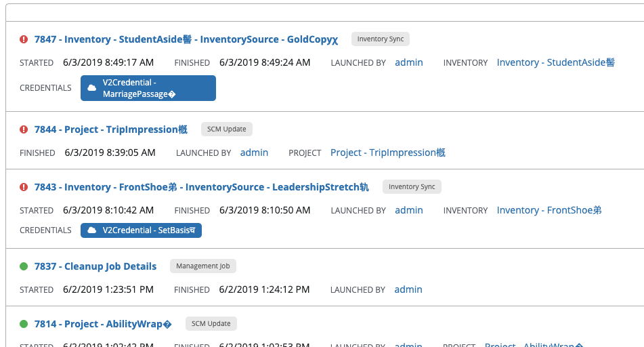Screen dimensions: 644x347
Task: Click INVENTORY label in job 7847 row
Action: click(465, 63)
